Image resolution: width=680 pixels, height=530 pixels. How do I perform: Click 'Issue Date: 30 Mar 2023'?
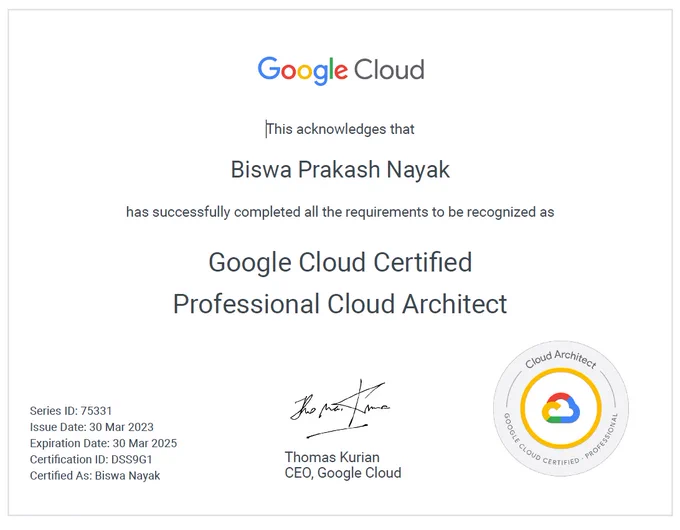[92, 427]
